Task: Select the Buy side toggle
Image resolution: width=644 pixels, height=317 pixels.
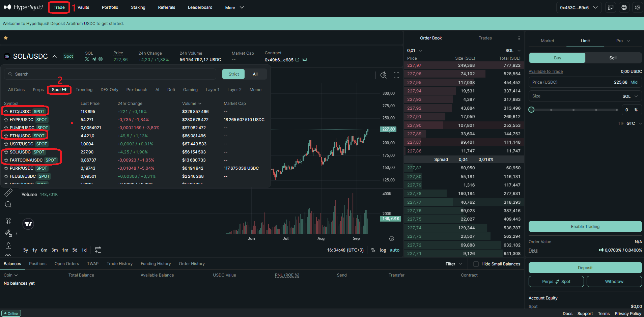Action: pyautogui.click(x=557, y=58)
